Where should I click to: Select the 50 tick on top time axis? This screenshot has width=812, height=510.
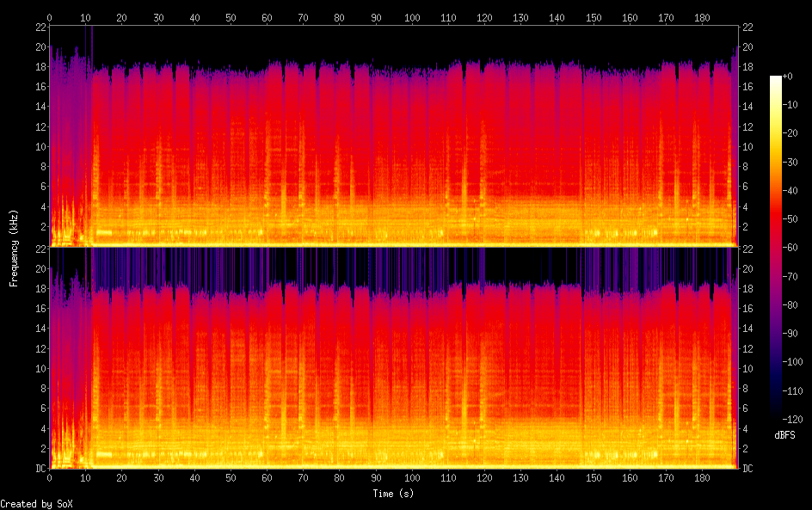click(231, 17)
